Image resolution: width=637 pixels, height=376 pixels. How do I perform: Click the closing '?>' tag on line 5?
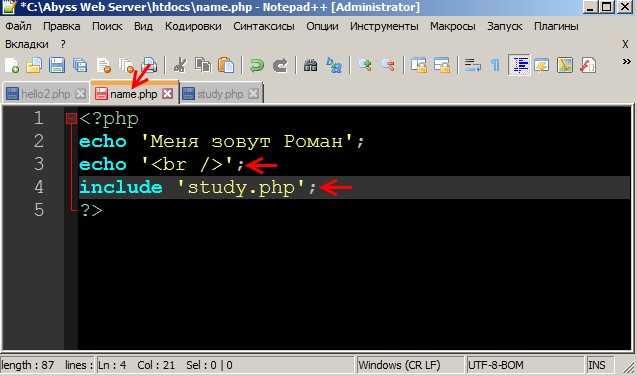click(91, 210)
